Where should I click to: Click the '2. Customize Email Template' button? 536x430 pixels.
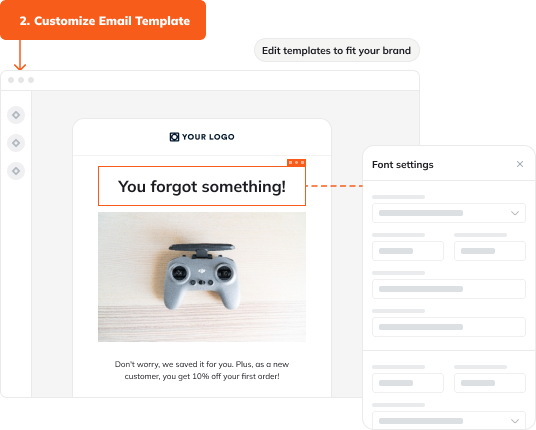pos(103,20)
